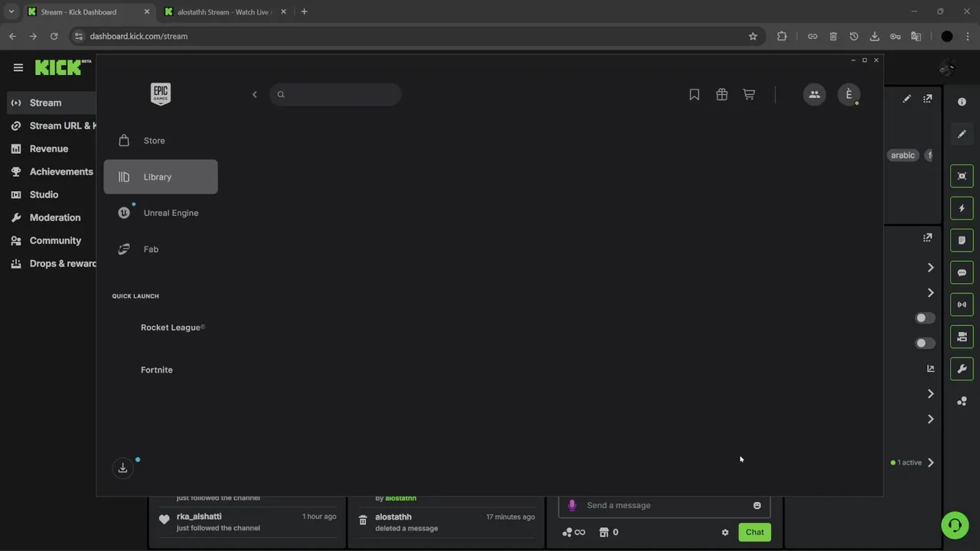Open the Epic gift icon
980x551 pixels.
point(722,94)
